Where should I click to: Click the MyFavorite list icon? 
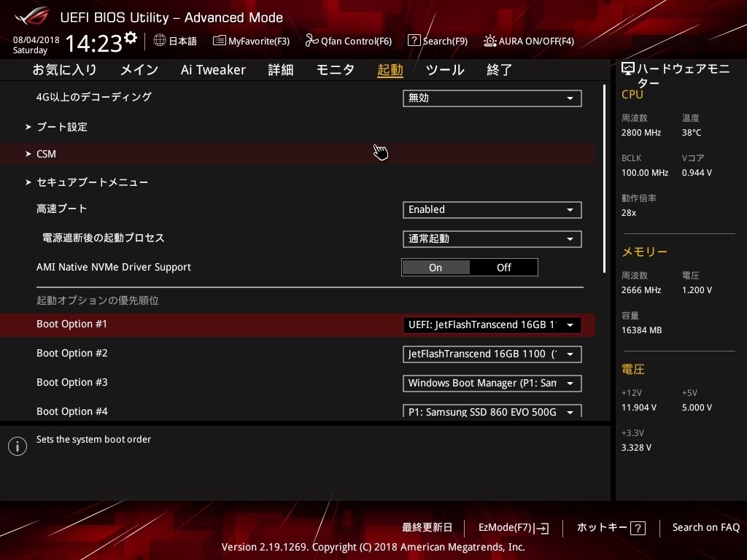tap(219, 41)
